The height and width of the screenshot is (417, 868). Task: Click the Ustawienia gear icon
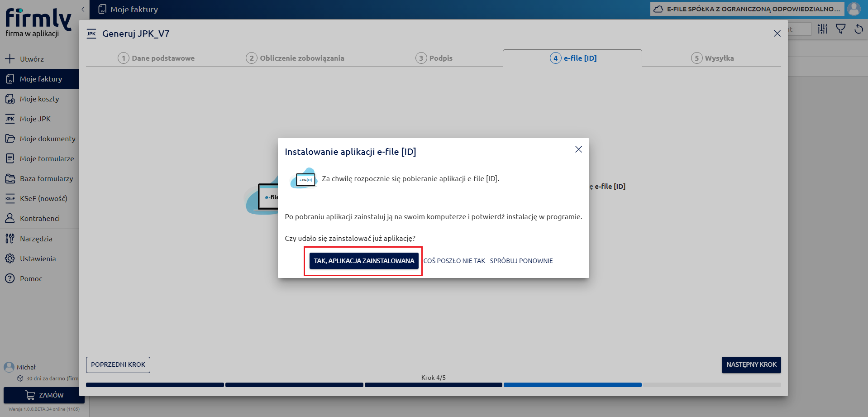pos(10,259)
